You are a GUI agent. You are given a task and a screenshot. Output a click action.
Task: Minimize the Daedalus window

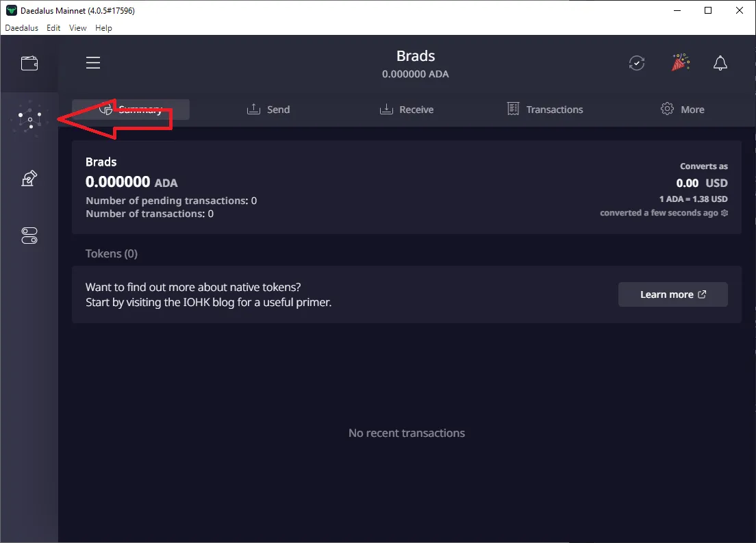677,10
